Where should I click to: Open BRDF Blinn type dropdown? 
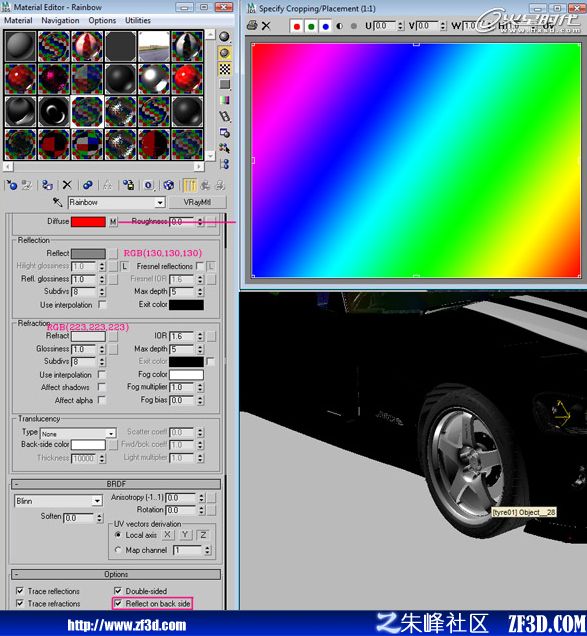pos(97,501)
